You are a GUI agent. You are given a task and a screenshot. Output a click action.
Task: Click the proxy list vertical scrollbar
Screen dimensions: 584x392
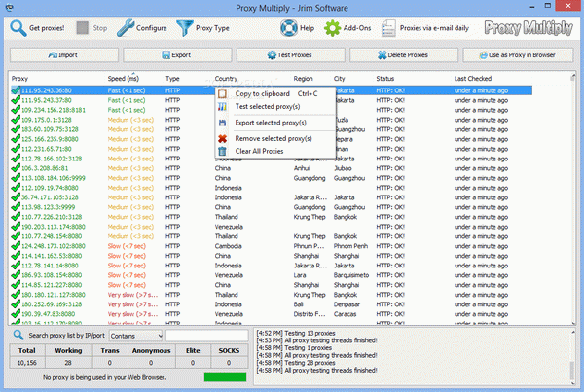pyautogui.click(x=573, y=197)
